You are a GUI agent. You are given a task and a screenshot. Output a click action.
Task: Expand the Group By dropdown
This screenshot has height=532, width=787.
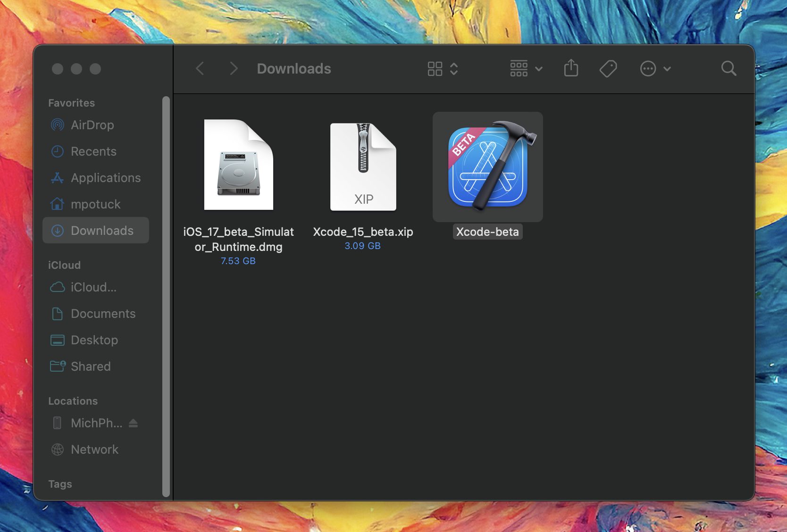pyautogui.click(x=526, y=69)
